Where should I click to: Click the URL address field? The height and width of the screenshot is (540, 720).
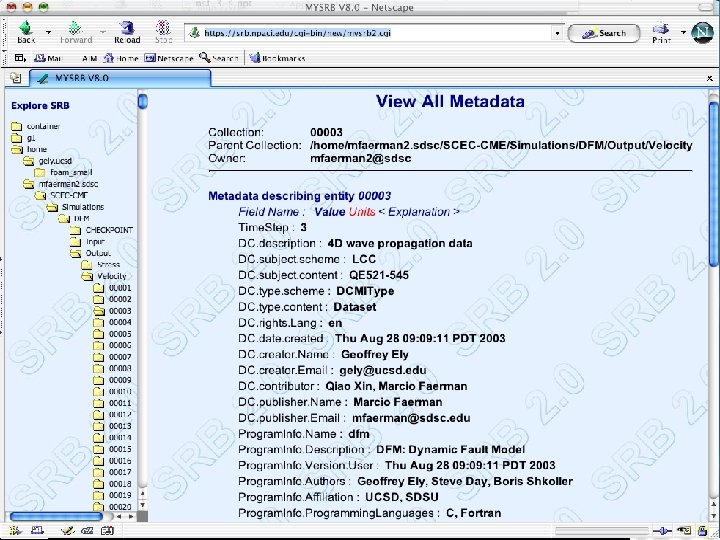pos(376,33)
